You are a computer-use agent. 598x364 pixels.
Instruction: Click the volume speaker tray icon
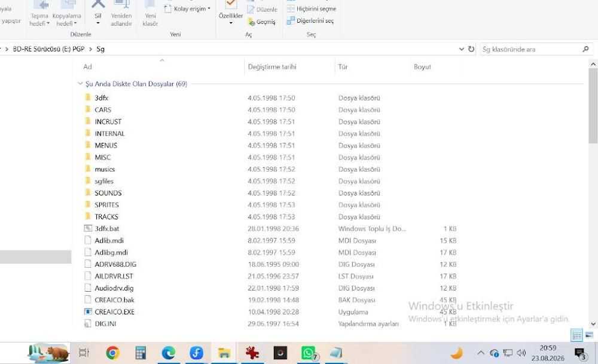(x=521, y=353)
